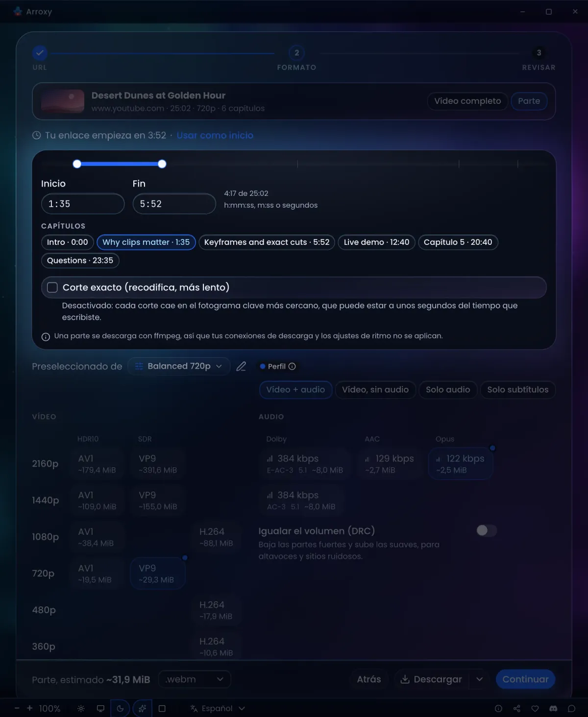The image size is (588, 717).
Task: Select the Parte option
Action: pyautogui.click(x=529, y=101)
